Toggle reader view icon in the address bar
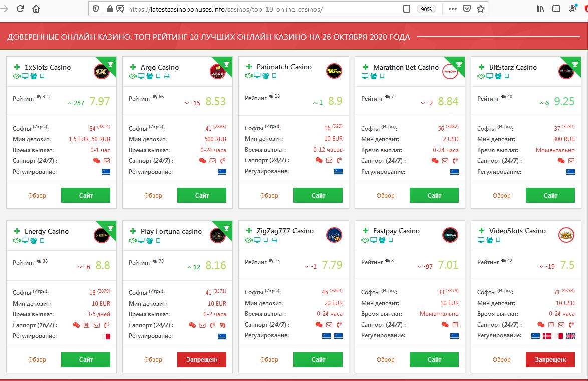 407,9
